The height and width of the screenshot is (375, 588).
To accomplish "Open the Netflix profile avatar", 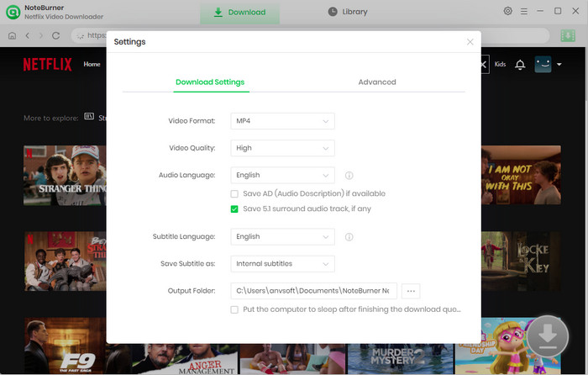I will coord(543,64).
